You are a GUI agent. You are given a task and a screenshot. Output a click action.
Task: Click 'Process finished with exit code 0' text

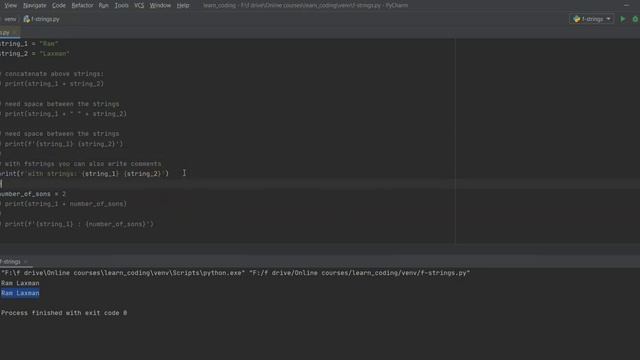coord(64,313)
